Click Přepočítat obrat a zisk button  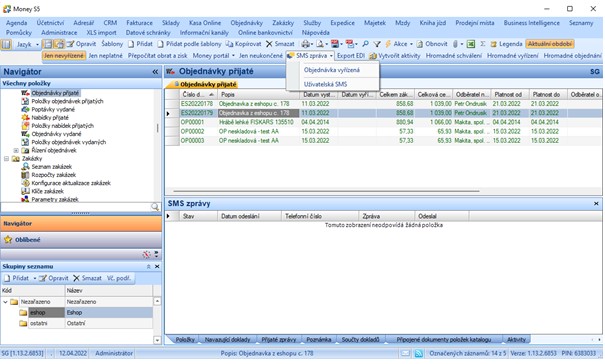coord(157,56)
